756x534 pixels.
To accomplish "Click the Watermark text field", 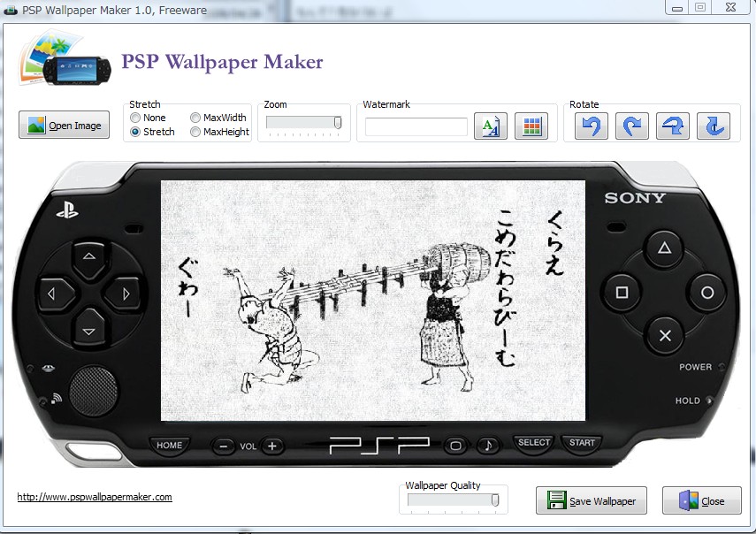I will [416, 126].
